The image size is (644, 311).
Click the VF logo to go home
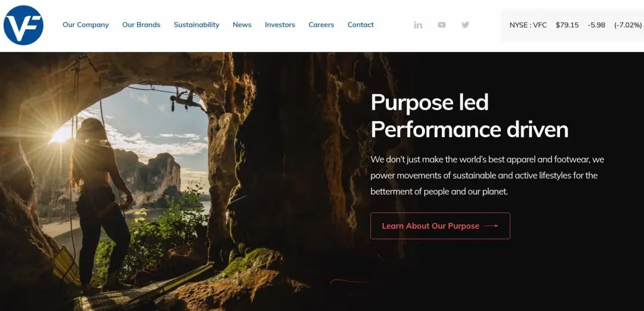pos(23,25)
